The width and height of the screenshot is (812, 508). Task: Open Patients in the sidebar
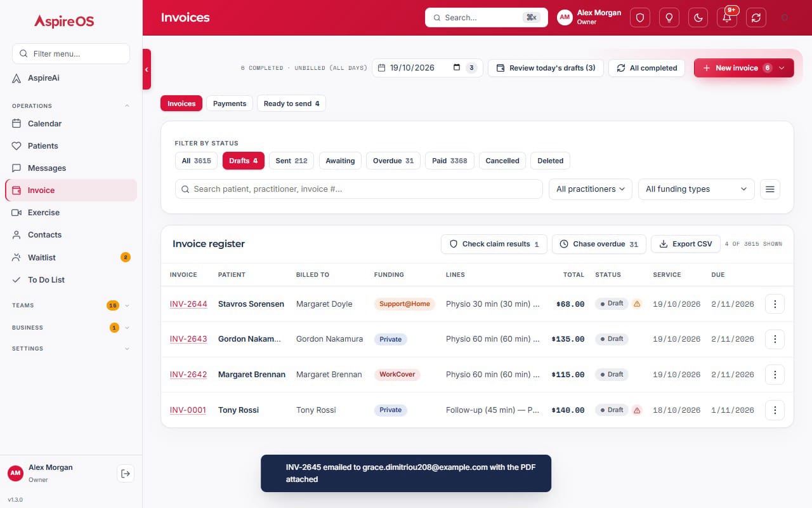point(71,146)
